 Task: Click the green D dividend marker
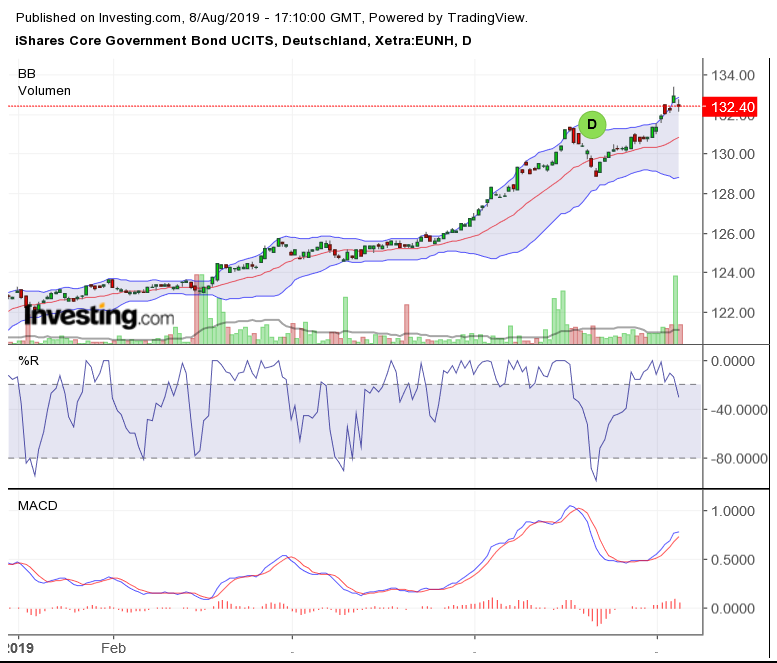pos(592,124)
